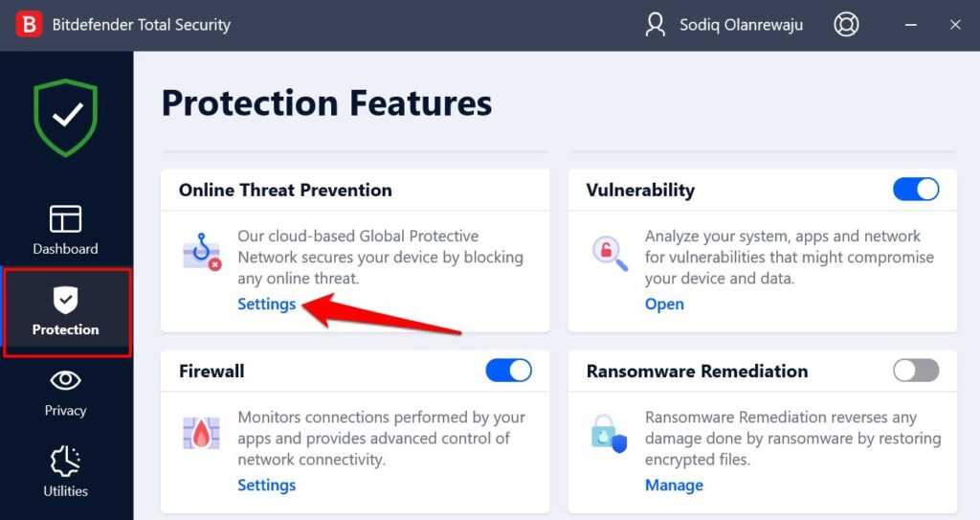Viewport: 980px width, 520px height.
Task: Click the Vulnerability magnifier lock icon
Action: click(609, 254)
